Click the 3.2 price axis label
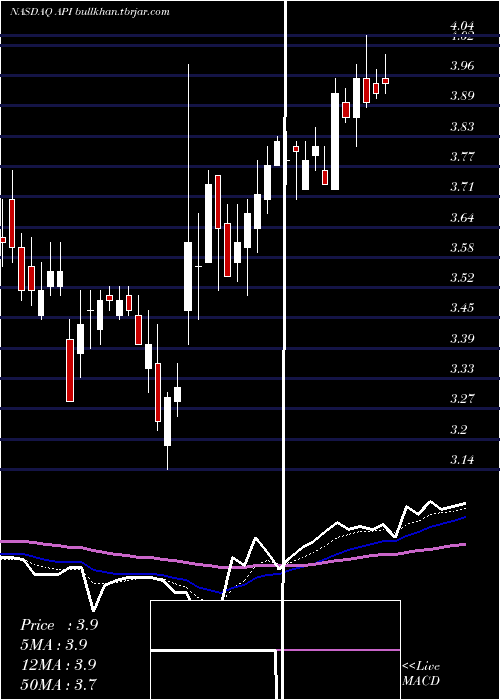Screen dimensions: 500x700 tap(458, 429)
